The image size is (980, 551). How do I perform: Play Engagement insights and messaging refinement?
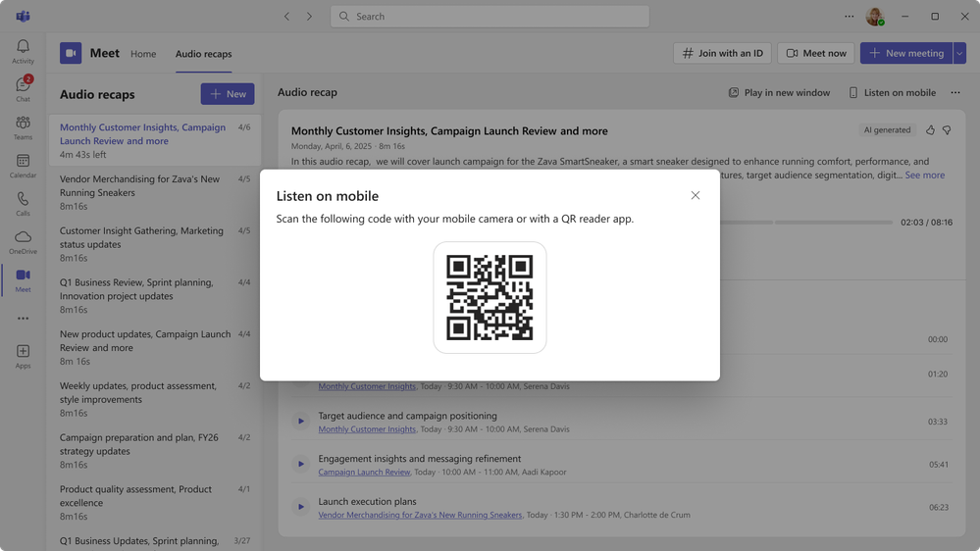tap(300, 464)
